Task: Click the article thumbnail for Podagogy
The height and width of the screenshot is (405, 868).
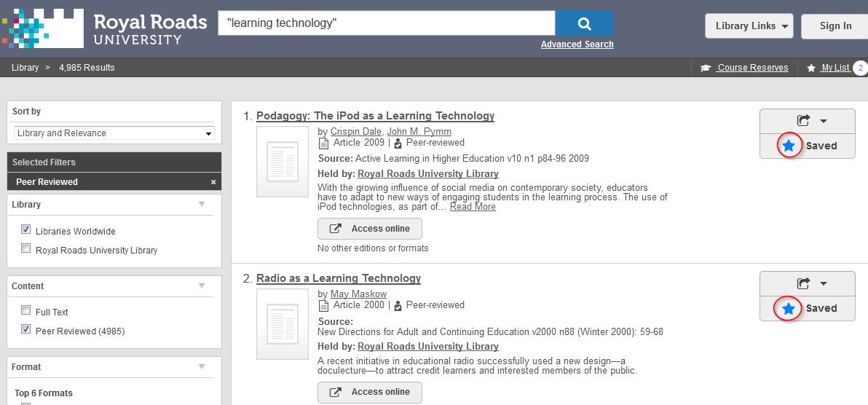Action: pos(283,161)
